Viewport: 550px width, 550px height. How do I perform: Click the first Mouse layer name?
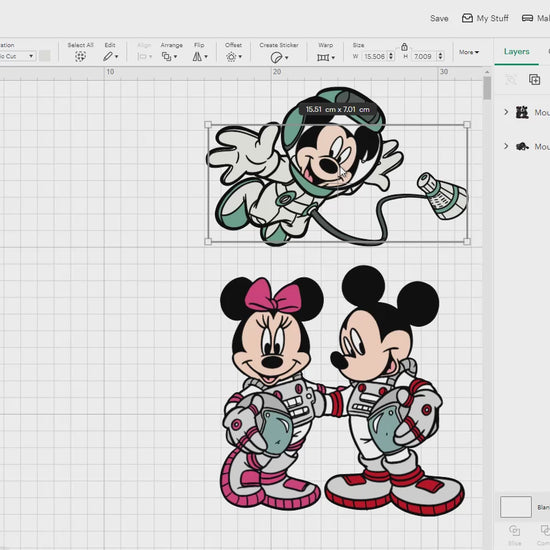542,112
